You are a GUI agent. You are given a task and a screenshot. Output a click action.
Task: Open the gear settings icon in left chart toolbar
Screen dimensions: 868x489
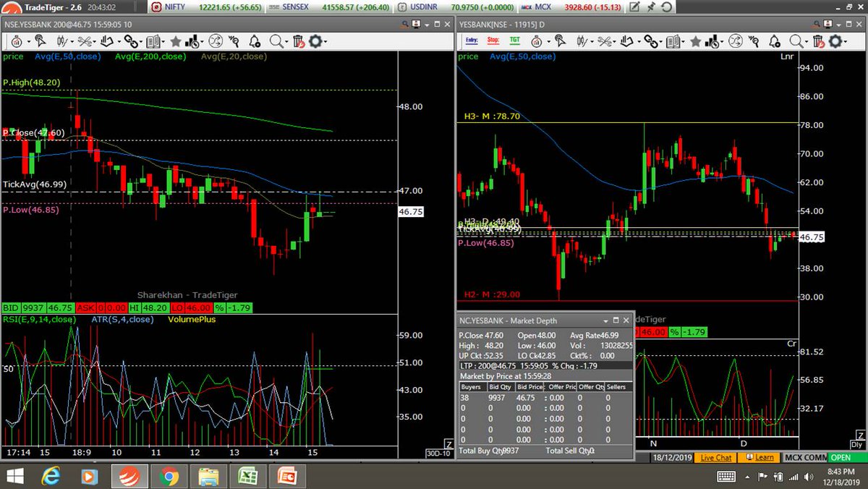click(x=315, y=41)
